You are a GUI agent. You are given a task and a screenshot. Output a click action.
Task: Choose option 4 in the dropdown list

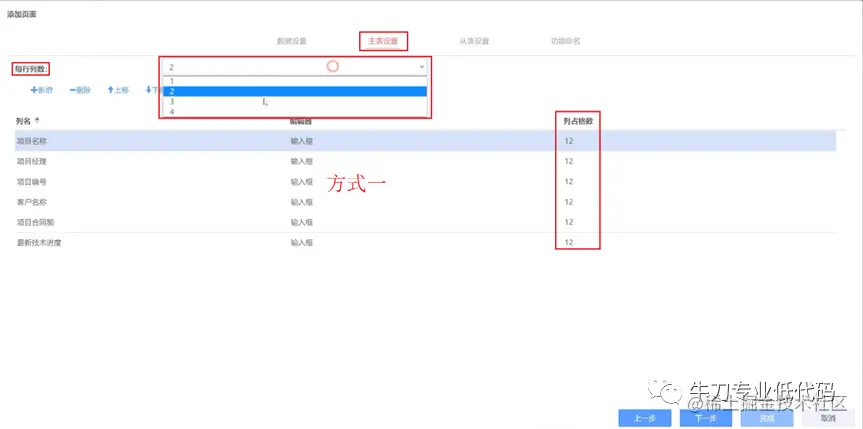(x=295, y=112)
